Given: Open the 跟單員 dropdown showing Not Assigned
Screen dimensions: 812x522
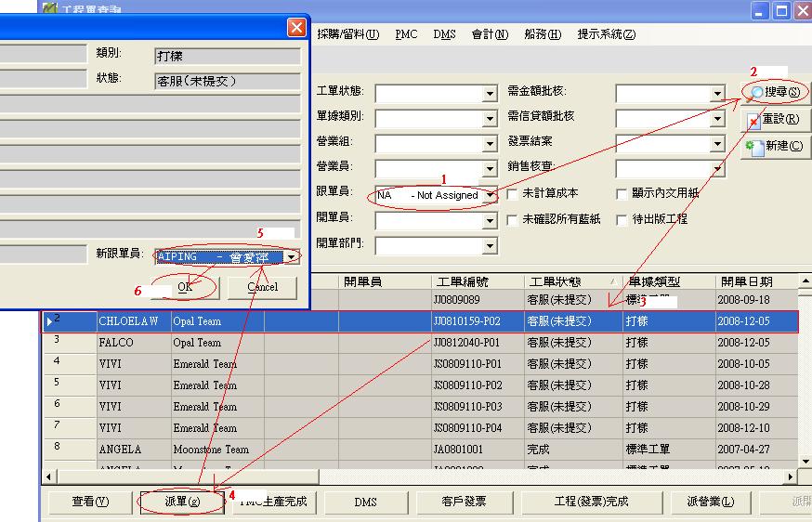Looking at the screenshot, I should [490, 195].
